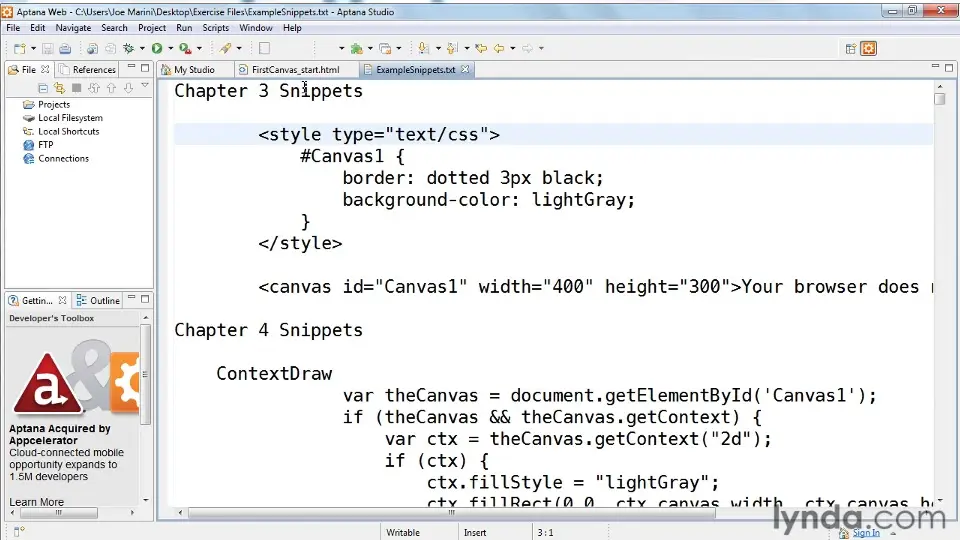
Task: Open the External Tools dropdown arrow
Action: tap(199, 48)
